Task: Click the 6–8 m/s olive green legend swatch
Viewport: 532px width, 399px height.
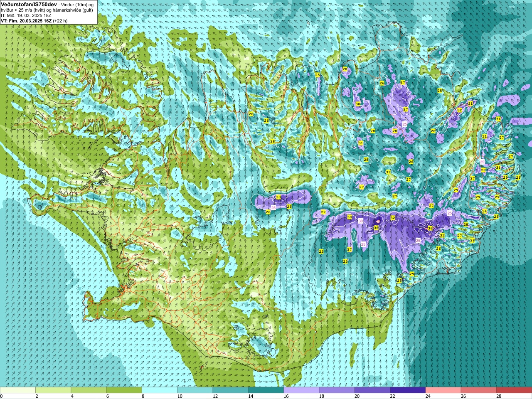Action: (x=124, y=390)
